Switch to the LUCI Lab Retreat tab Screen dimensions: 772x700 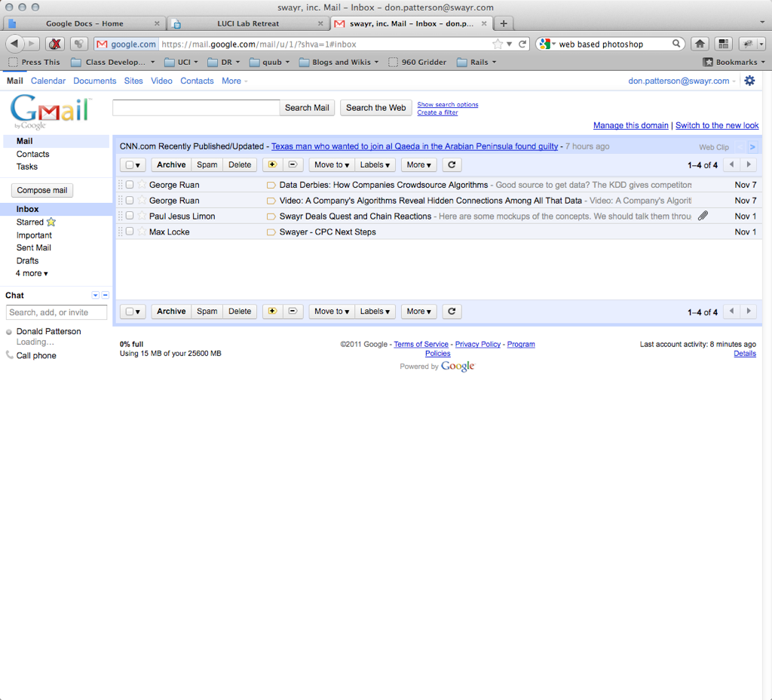pos(248,23)
